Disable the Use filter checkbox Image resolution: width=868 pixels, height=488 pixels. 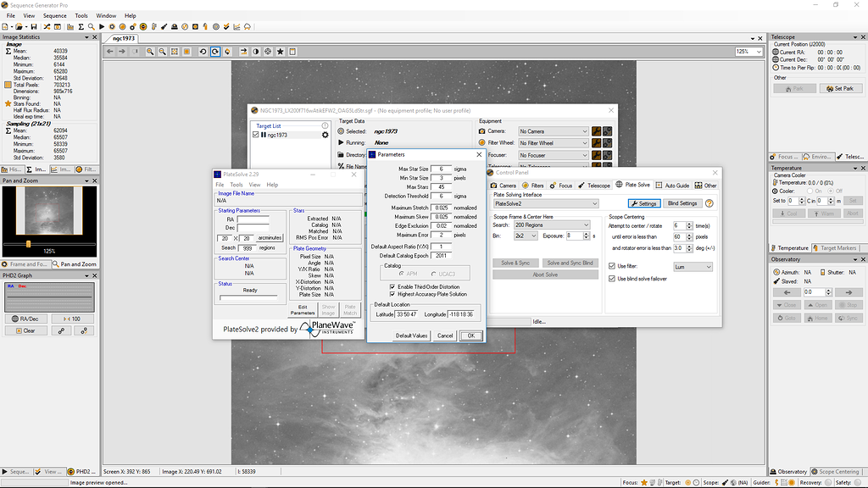(x=612, y=267)
